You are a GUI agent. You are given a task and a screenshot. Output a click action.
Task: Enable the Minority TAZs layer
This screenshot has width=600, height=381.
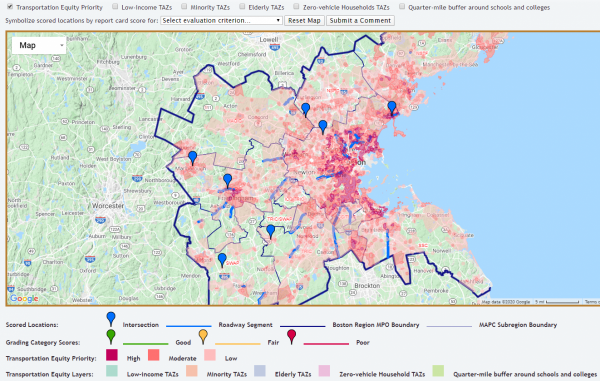coord(184,7)
